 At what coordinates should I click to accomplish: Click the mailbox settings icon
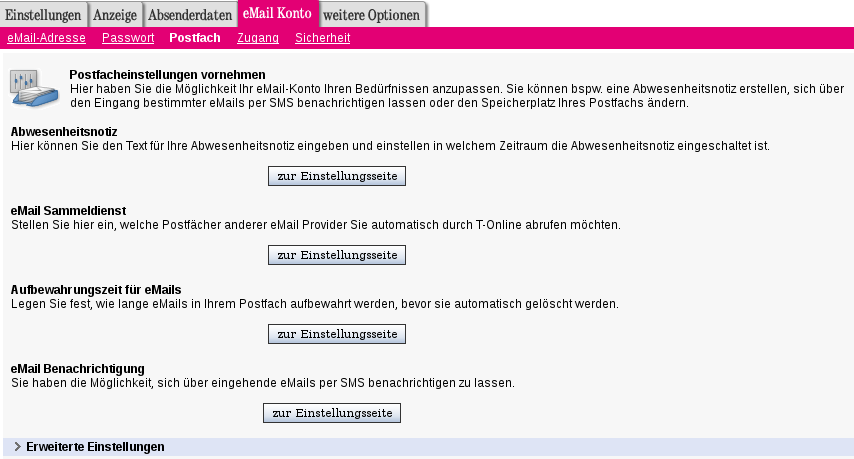coord(34,88)
